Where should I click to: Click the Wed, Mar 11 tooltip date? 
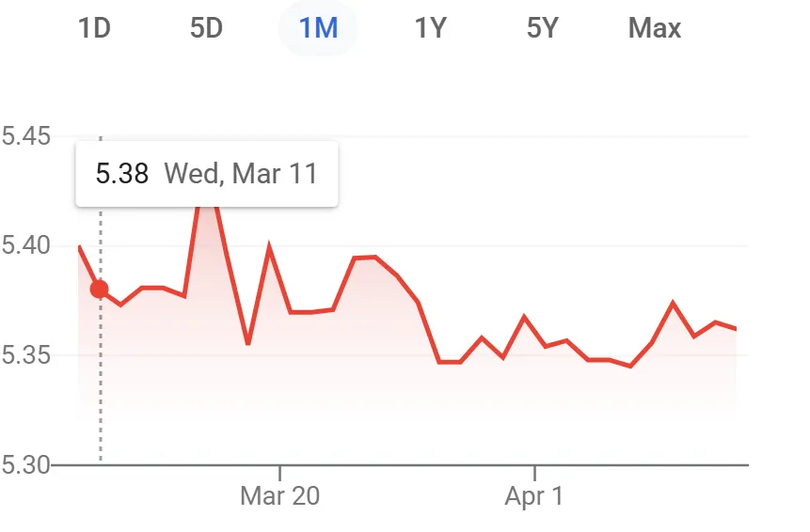pos(241,174)
